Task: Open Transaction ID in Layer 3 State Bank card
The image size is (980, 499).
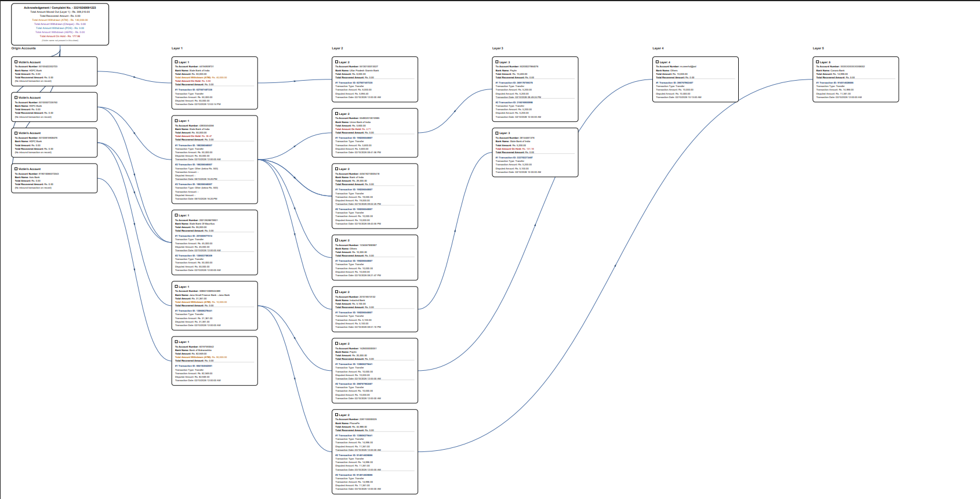Action: [514, 157]
